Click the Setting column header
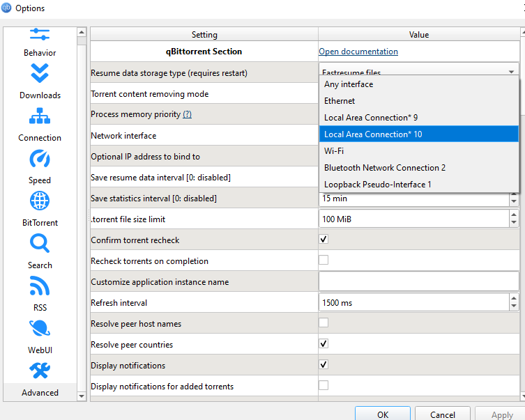This screenshot has width=525, height=420. coord(204,34)
